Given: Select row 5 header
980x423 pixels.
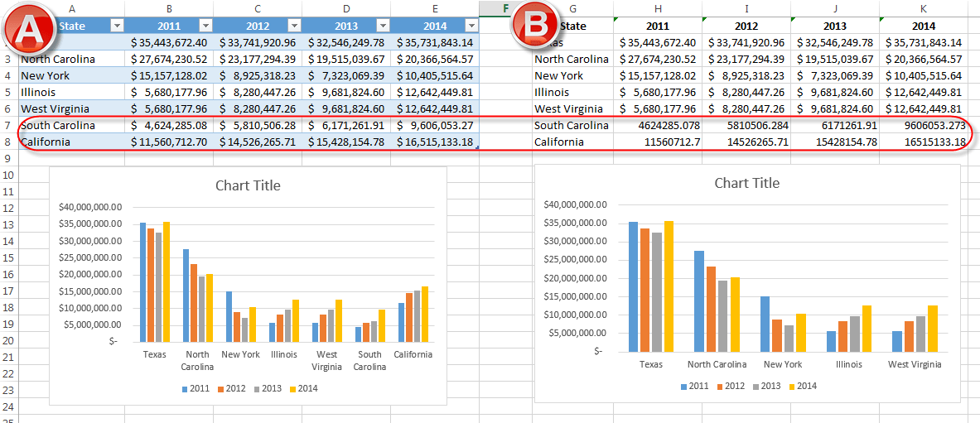Looking at the screenshot, I should point(9,93).
